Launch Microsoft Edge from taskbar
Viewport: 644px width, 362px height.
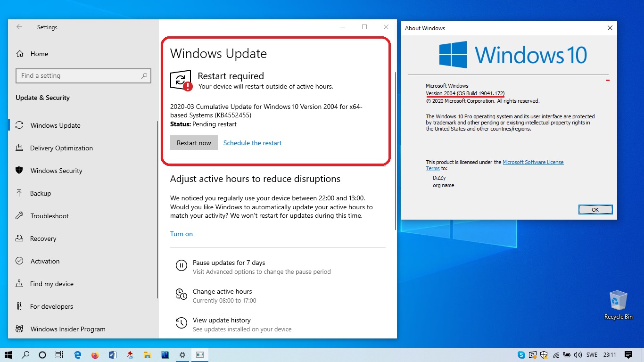click(78, 355)
